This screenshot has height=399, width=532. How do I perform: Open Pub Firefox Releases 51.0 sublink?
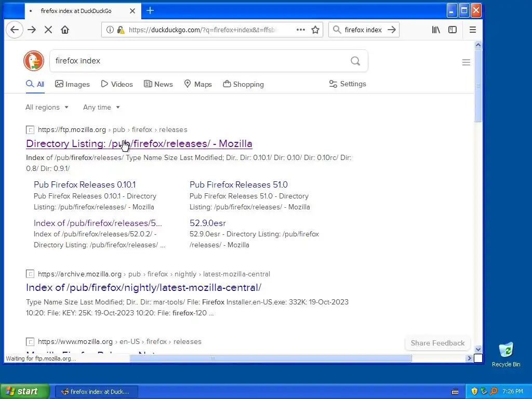tap(238, 184)
